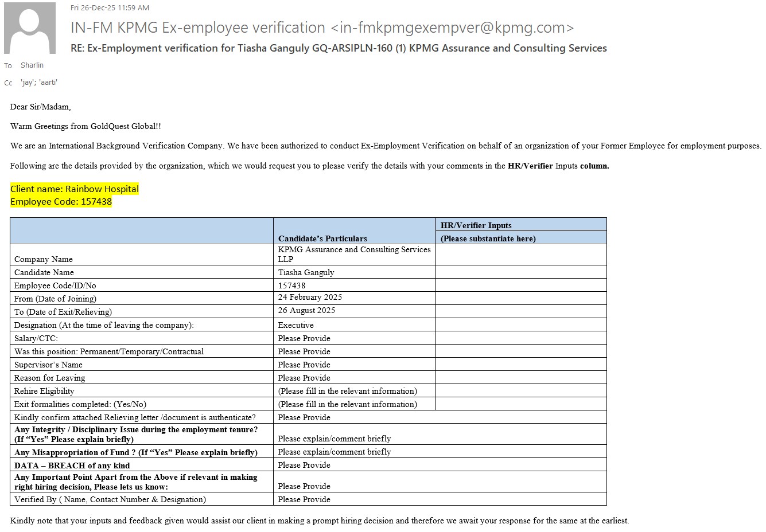Click the sender's profile avatar picture
Screen dimensions: 766x532
coord(30,28)
